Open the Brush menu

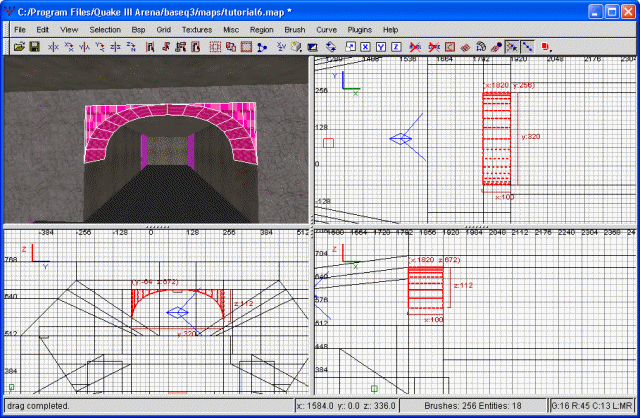pos(295,30)
